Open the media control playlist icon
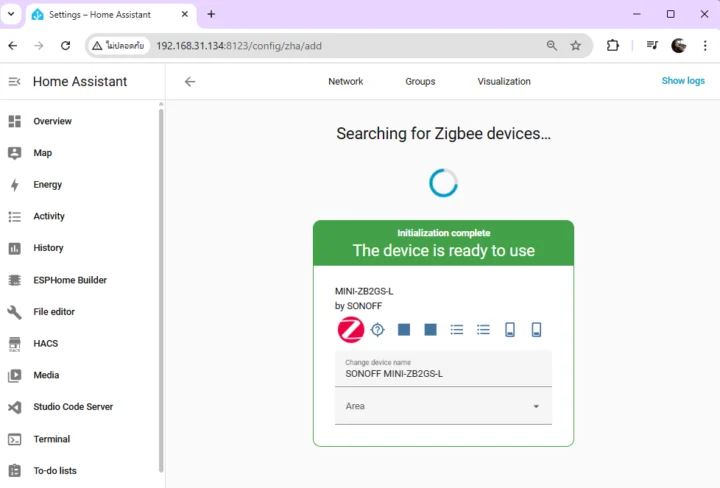The height and width of the screenshot is (488, 720). click(652, 45)
